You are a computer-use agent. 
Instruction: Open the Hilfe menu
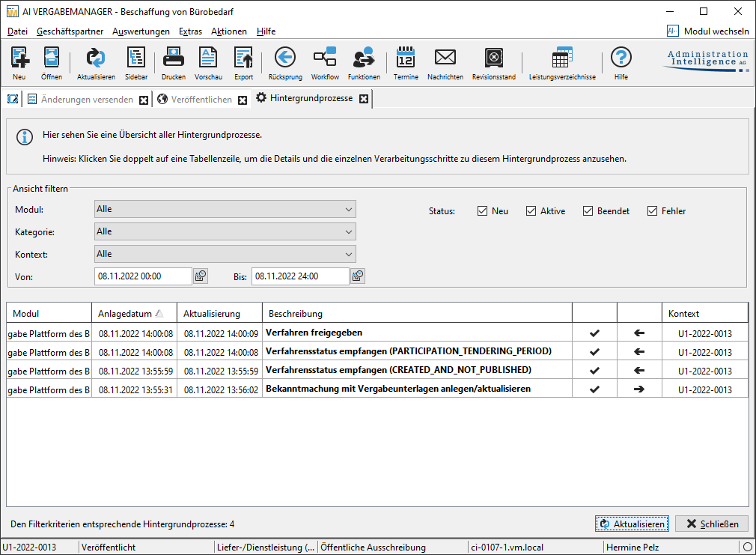pos(266,31)
